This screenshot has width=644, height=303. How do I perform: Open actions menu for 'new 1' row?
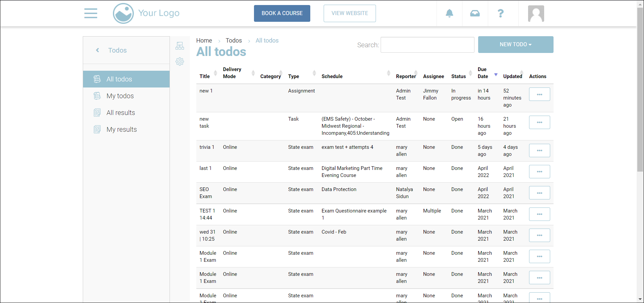click(539, 94)
